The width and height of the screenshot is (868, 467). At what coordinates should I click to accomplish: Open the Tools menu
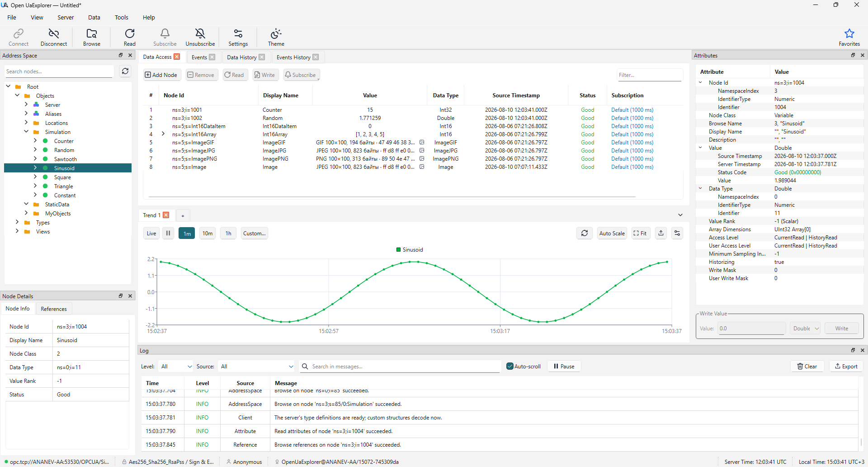[122, 18]
